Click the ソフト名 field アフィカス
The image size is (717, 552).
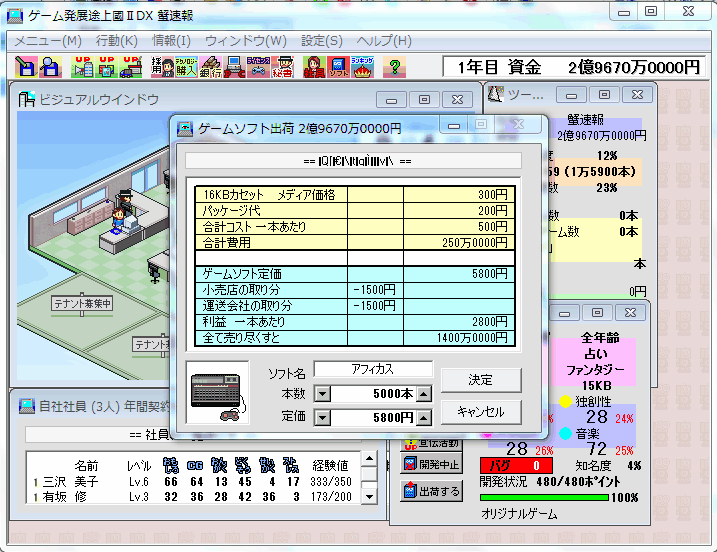click(373, 369)
